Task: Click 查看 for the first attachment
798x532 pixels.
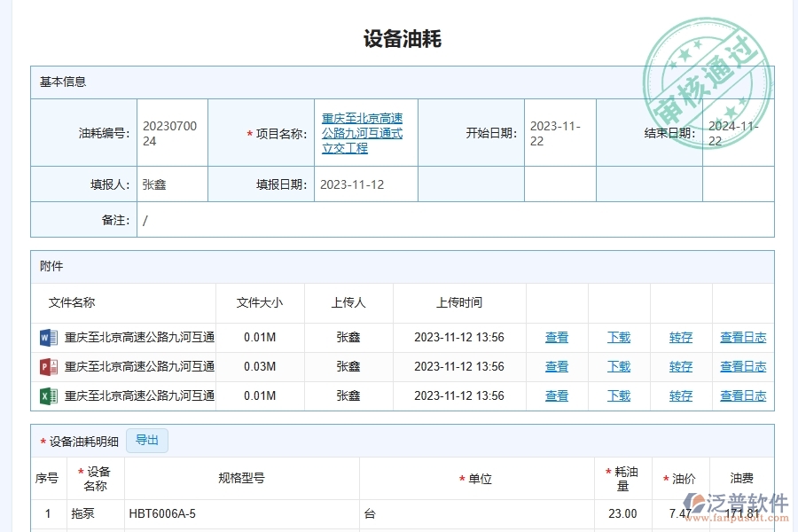Action: point(556,337)
